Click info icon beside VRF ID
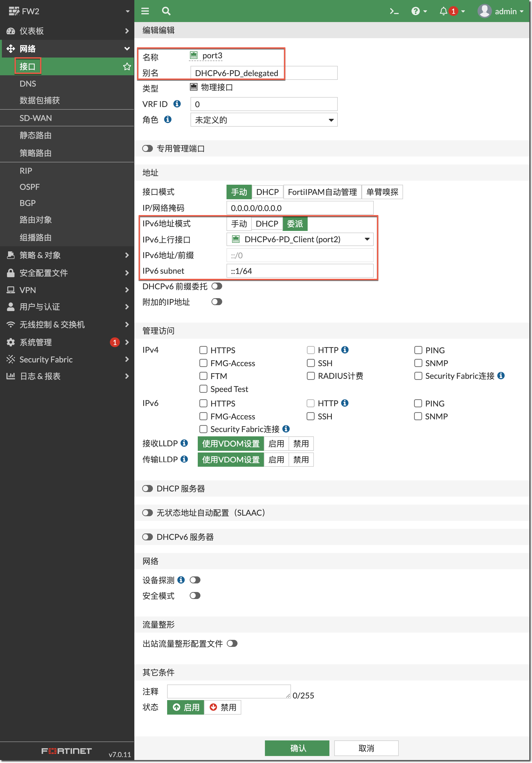The width and height of the screenshot is (532, 763). (177, 104)
